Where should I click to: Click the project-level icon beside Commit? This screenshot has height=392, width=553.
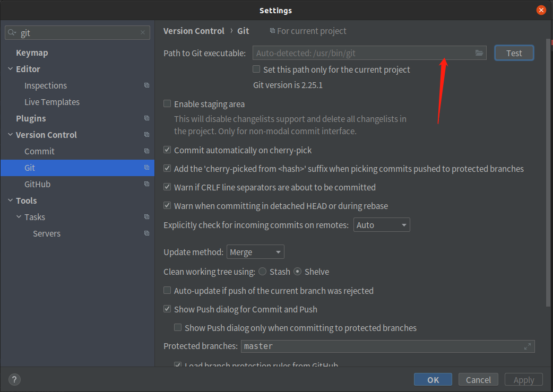146,151
